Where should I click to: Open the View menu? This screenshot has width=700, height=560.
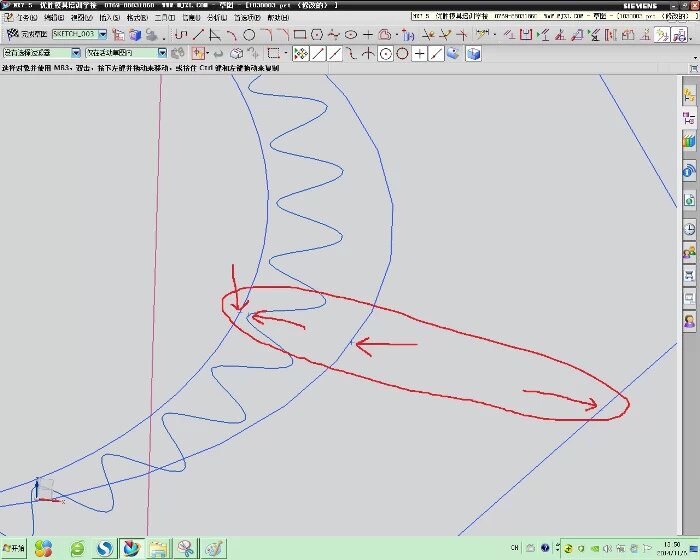81,17
